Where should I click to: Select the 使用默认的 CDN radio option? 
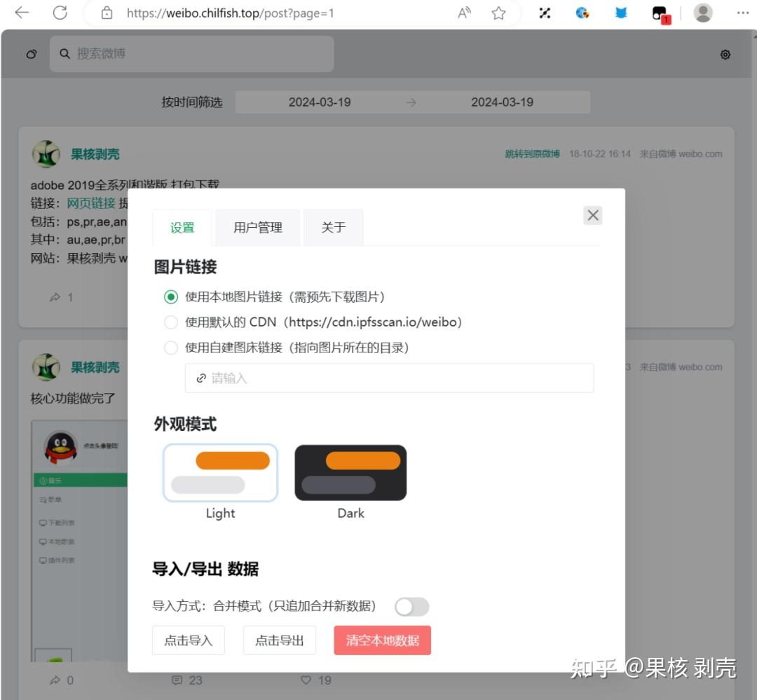pos(170,322)
